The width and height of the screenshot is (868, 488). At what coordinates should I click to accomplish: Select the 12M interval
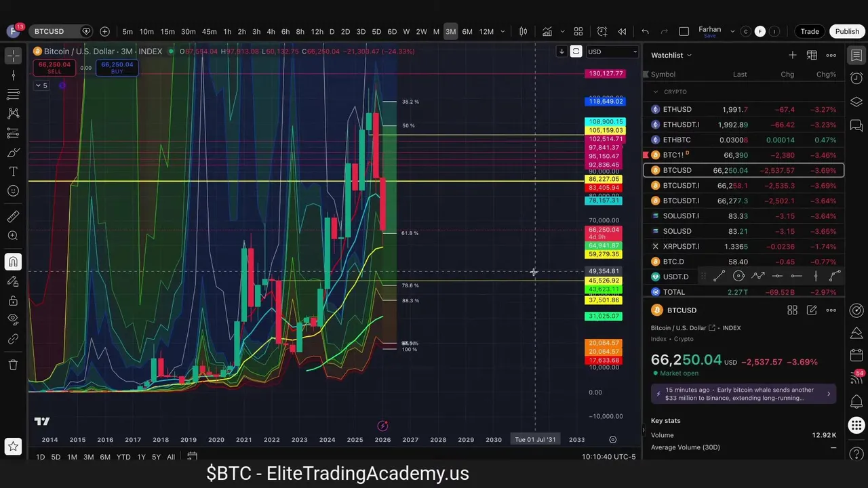486,31
